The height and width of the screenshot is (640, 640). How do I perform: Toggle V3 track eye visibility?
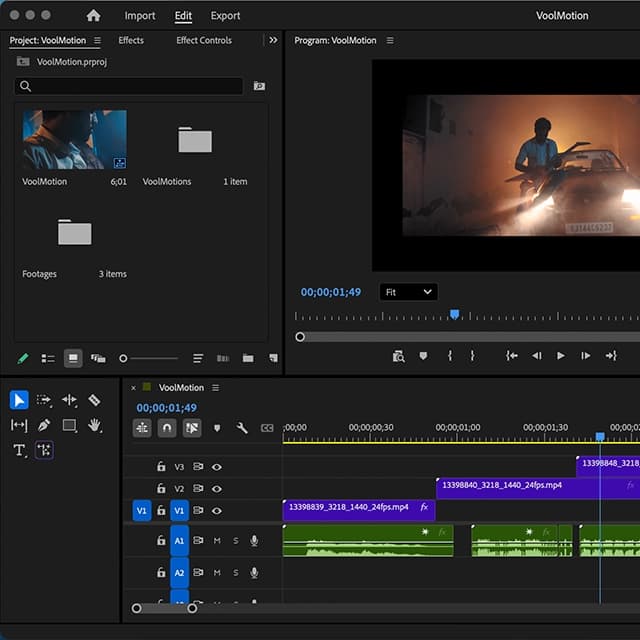pyautogui.click(x=217, y=467)
